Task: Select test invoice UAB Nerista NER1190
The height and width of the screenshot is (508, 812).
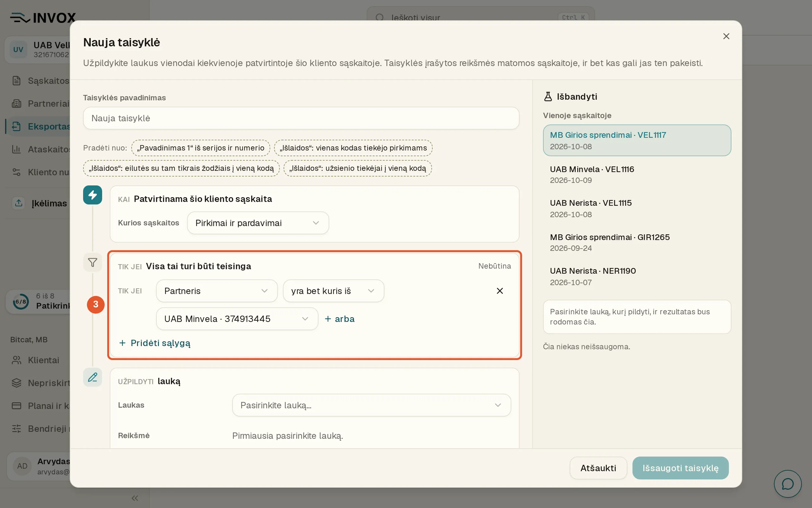Action: [x=637, y=276]
